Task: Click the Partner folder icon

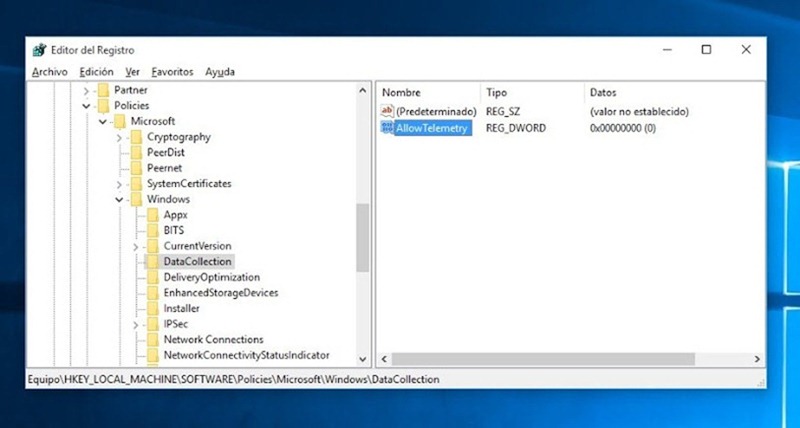Action: (104, 90)
